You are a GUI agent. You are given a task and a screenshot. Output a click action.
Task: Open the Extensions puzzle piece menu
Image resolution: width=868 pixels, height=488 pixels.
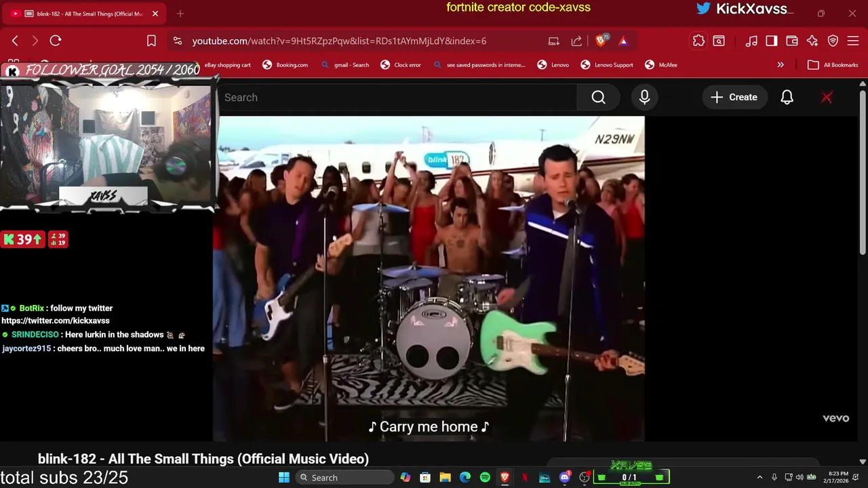click(x=698, y=41)
